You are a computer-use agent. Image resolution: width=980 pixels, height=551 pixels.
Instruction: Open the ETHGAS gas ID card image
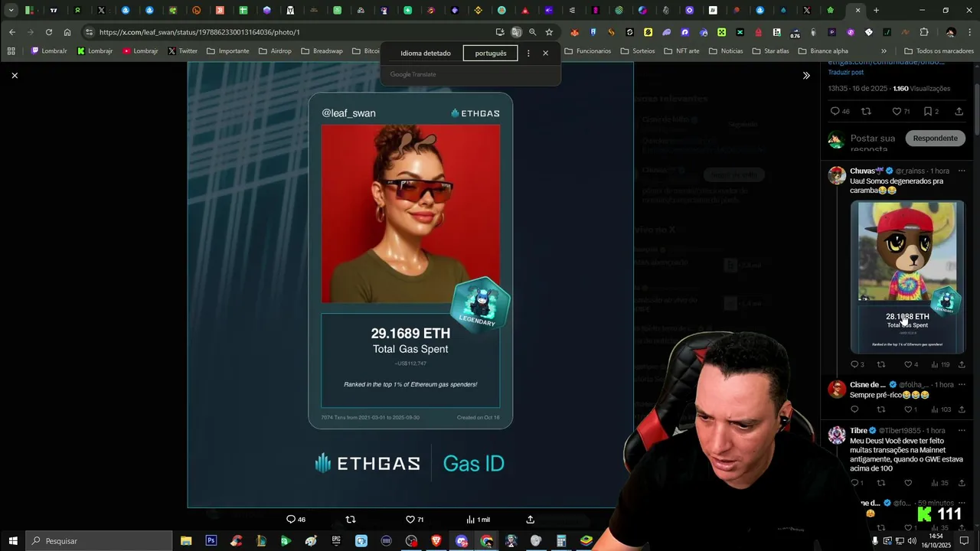click(410, 284)
